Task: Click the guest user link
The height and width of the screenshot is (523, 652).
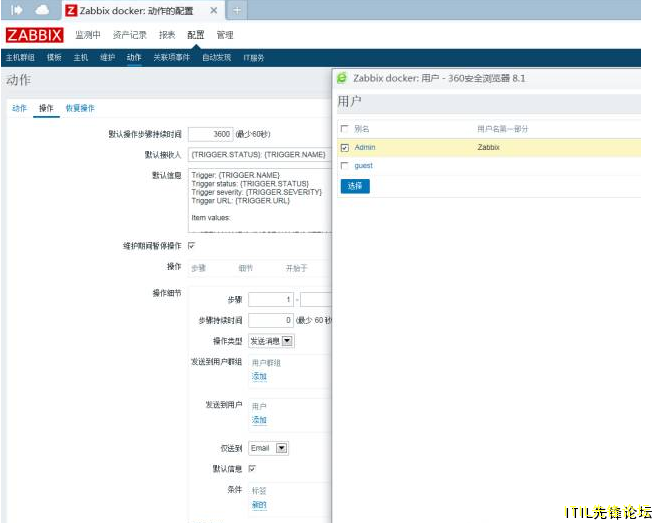Action: (x=363, y=165)
